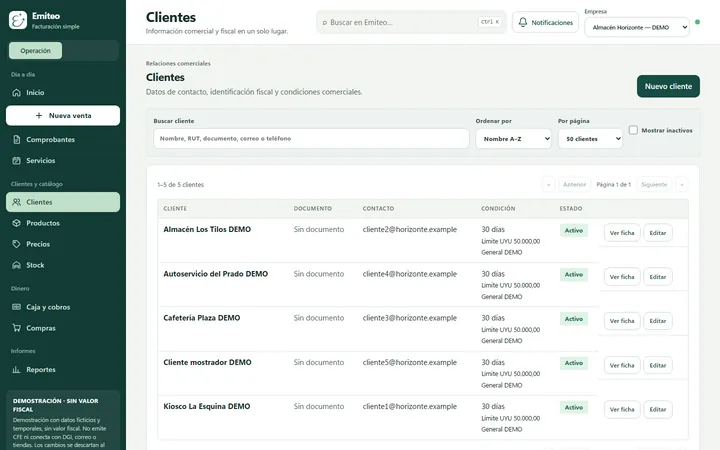Click Ver ficha for Autoservicio del Prado DEMO

tap(622, 277)
